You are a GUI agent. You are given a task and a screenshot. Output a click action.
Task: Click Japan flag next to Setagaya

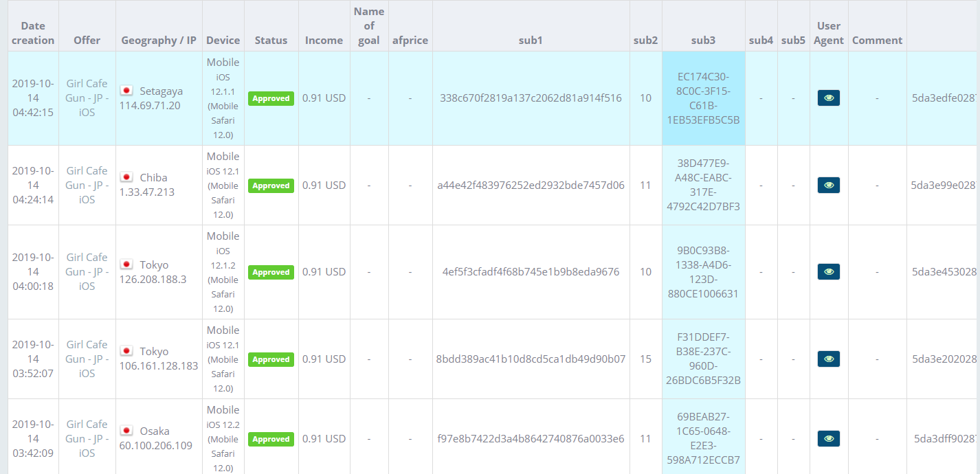click(126, 91)
